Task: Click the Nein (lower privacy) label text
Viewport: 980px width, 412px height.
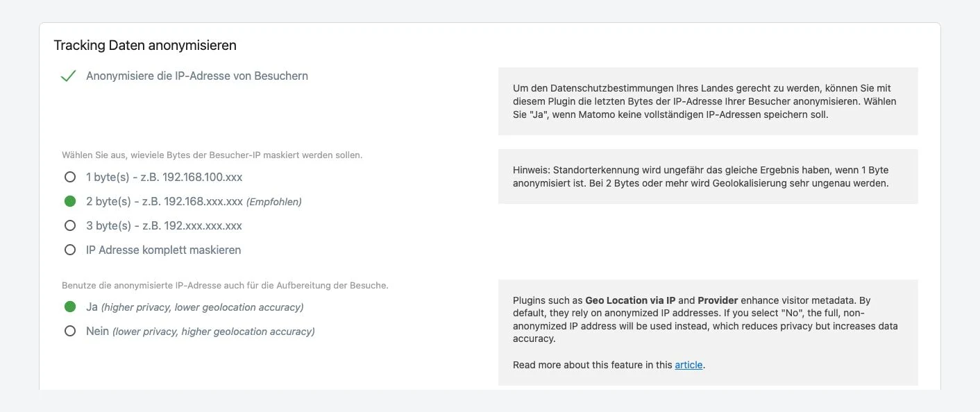Action: 201,331
